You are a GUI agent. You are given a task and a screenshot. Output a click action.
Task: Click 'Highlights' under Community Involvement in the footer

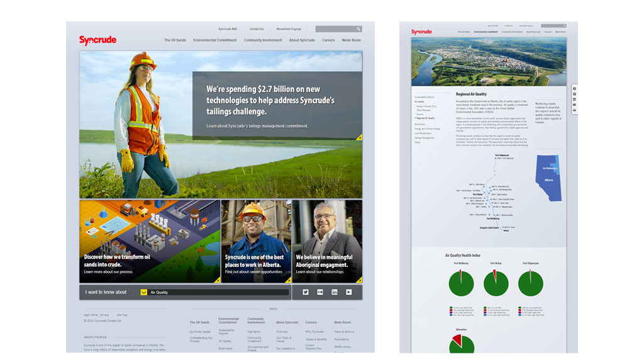(253, 332)
